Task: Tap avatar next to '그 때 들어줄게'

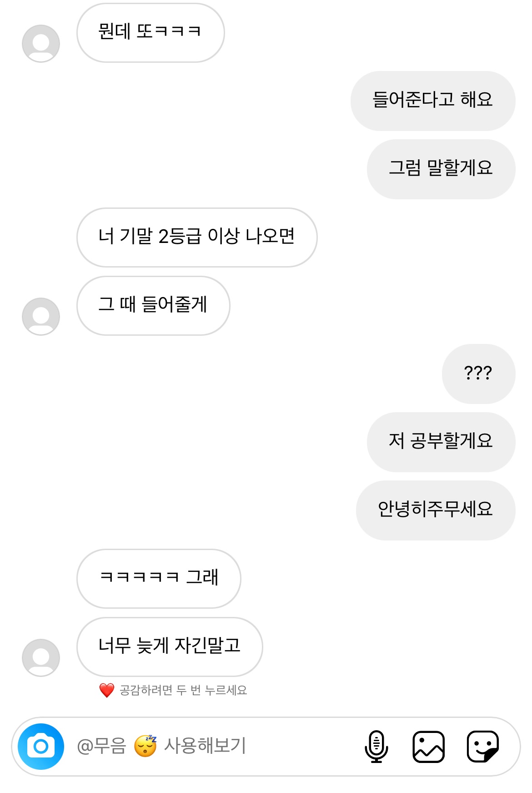Action: [x=41, y=317]
